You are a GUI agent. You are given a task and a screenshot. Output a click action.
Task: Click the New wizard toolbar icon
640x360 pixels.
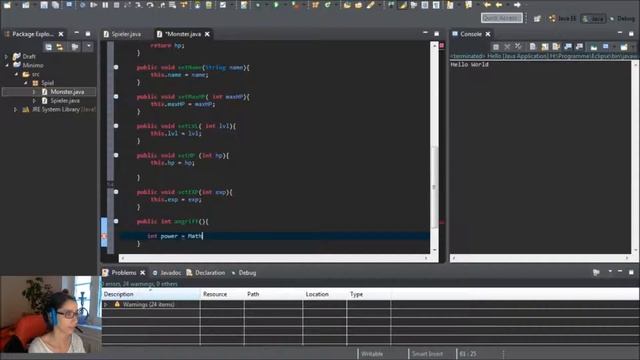point(7,5)
